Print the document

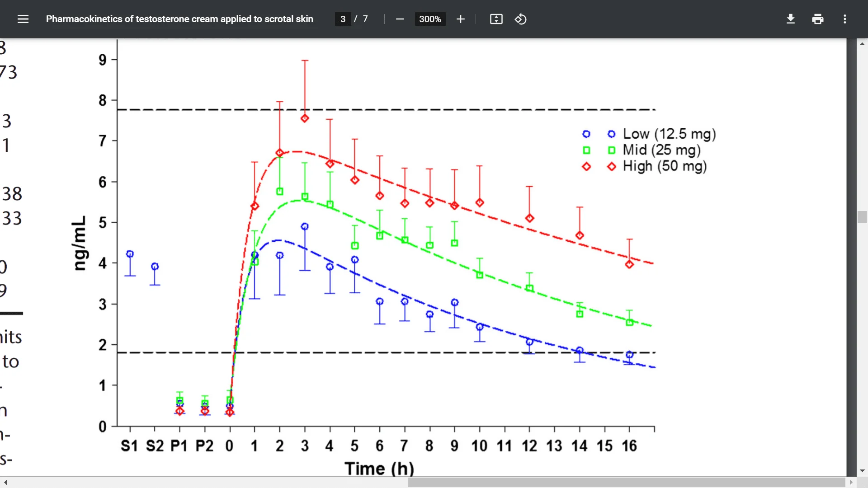(817, 19)
